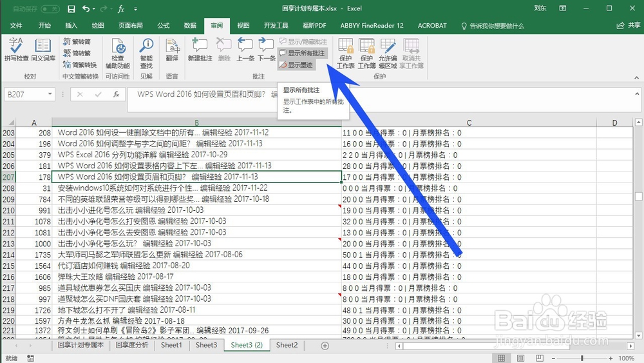Click vertical scrollbar up arrow
The height and width of the screenshot is (363, 644).
click(x=638, y=122)
